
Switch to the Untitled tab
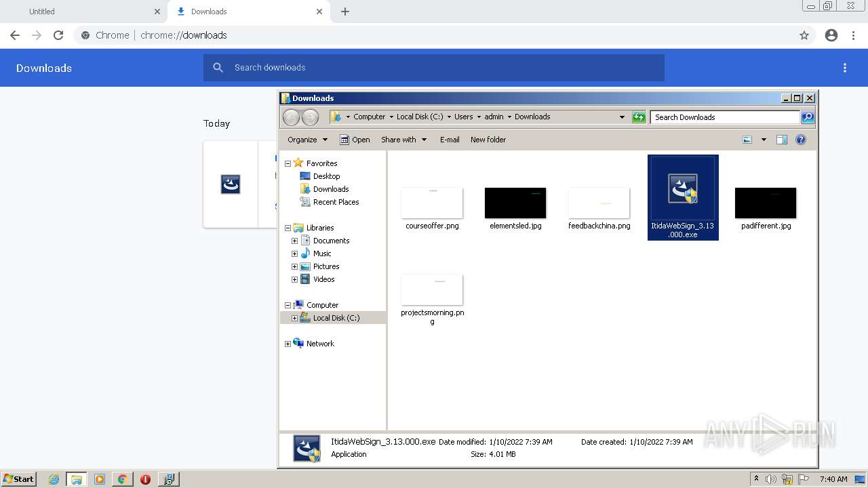[x=83, y=12]
